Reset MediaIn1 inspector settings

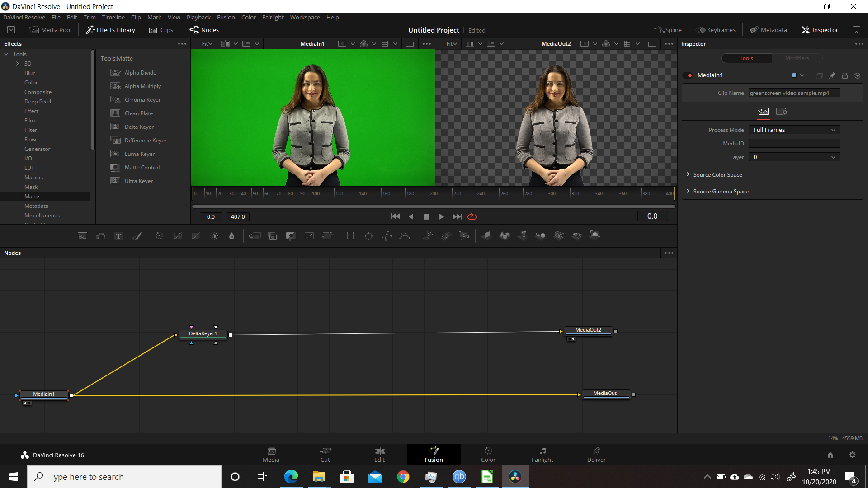click(x=857, y=75)
